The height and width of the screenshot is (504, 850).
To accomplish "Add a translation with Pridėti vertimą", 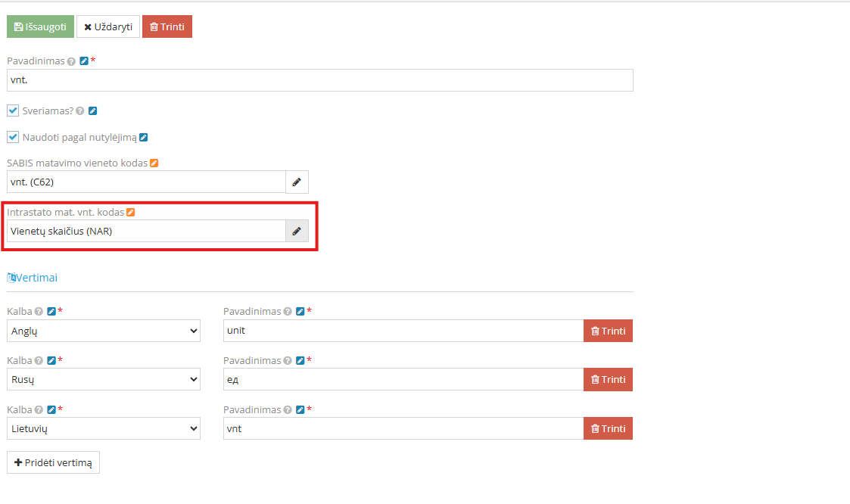I will (53, 462).
